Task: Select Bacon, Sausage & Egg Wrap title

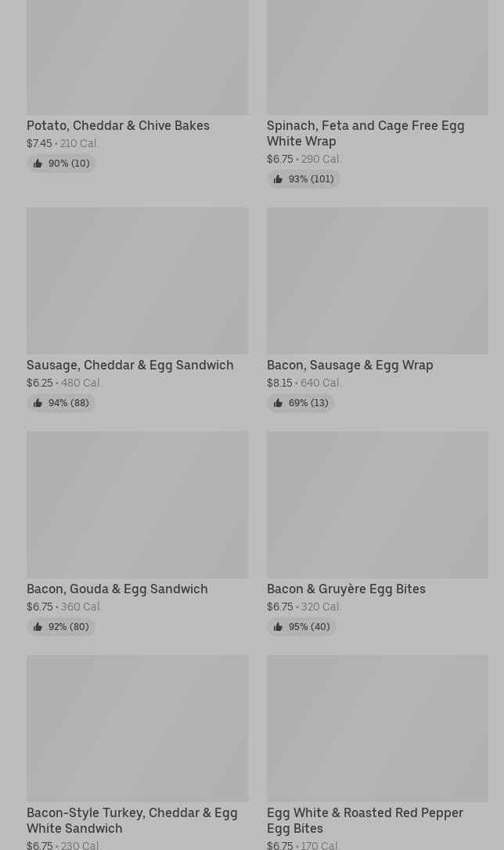Action: pos(350,365)
